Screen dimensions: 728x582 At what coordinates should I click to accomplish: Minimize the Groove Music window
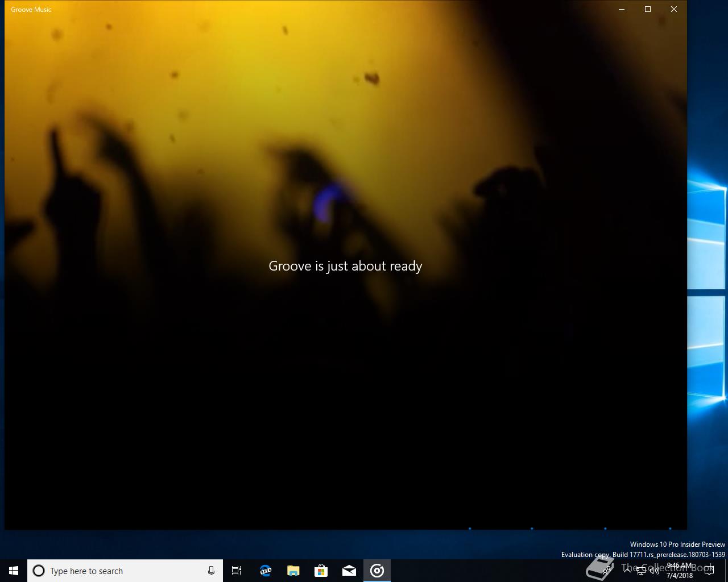click(622, 9)
